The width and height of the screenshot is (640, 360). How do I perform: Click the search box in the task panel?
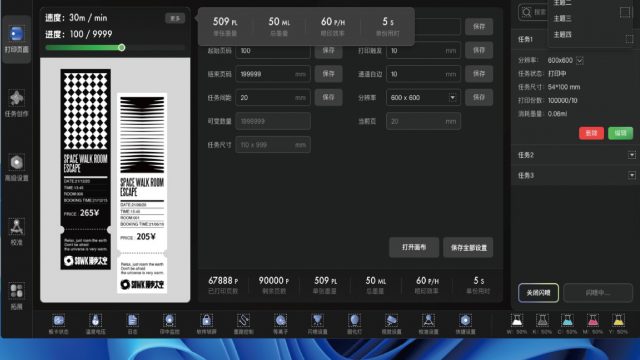click(x=532, y=12)
